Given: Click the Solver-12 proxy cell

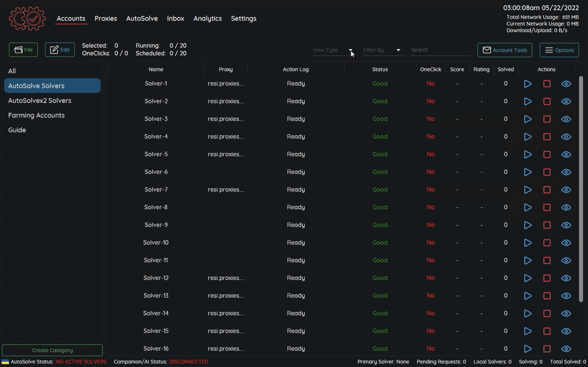Looking at the screenshot, I should tap(226, 278).
